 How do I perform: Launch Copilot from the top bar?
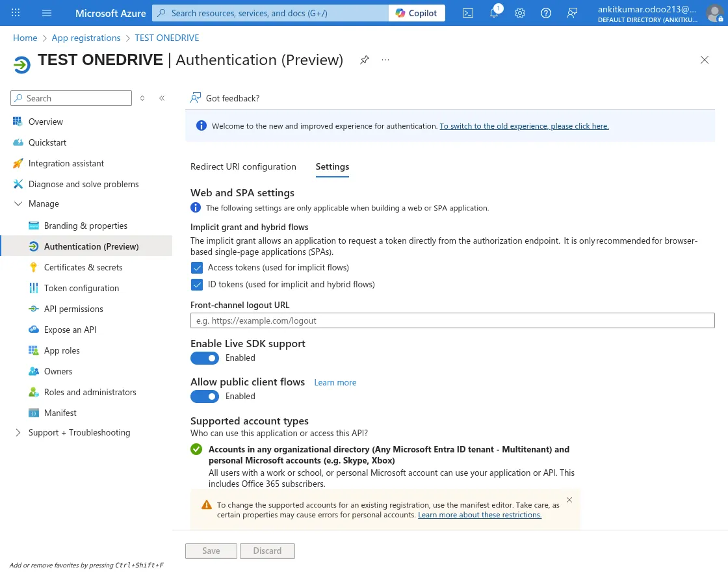[417, 12]
